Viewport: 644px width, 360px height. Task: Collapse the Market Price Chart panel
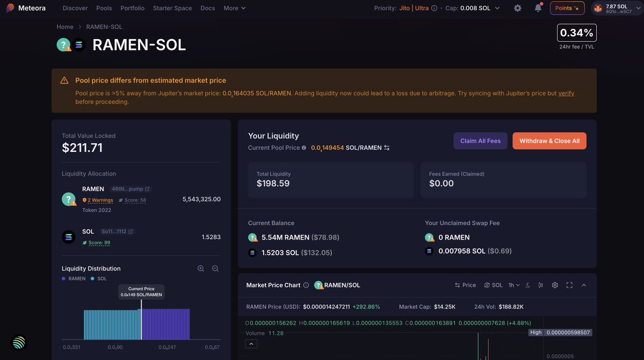point(584,285)
